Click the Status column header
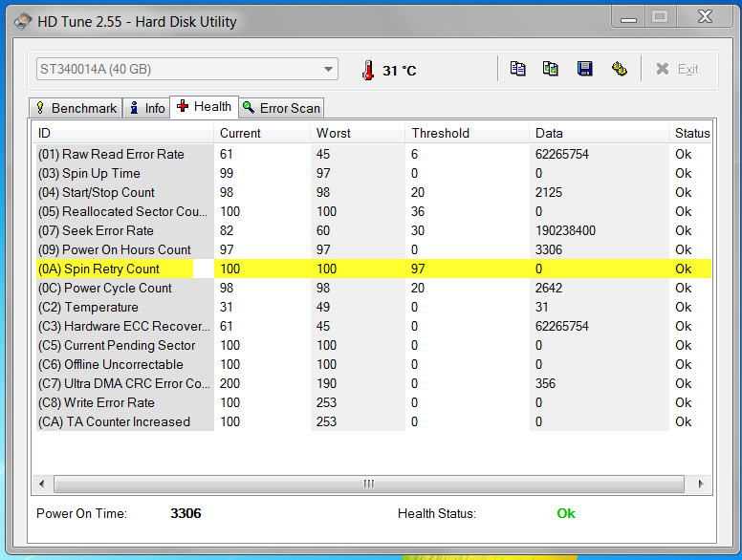Viewport: 742px width, 560px height. point(690,133)
